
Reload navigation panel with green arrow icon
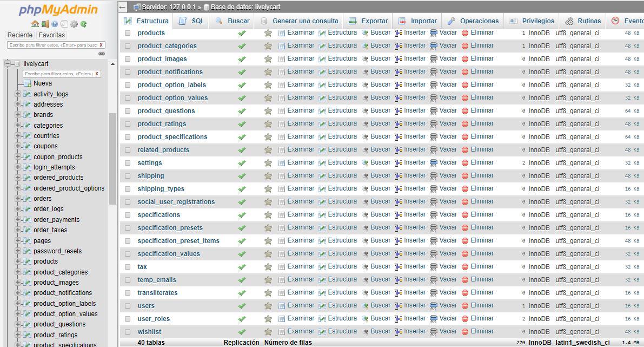point(83,24)
